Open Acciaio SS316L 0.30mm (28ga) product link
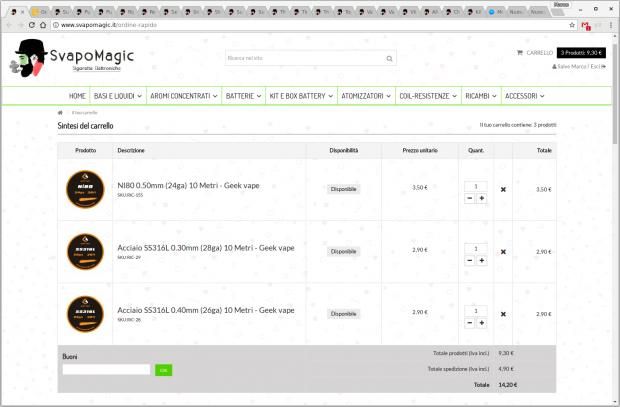The image size is (620, 407). 206,248
